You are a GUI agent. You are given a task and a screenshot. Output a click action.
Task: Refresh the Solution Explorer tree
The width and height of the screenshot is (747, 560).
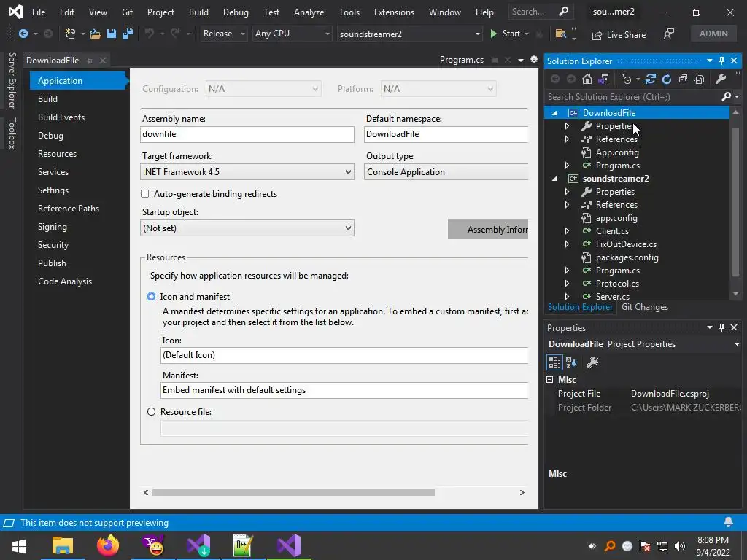[x=667, y=79]
